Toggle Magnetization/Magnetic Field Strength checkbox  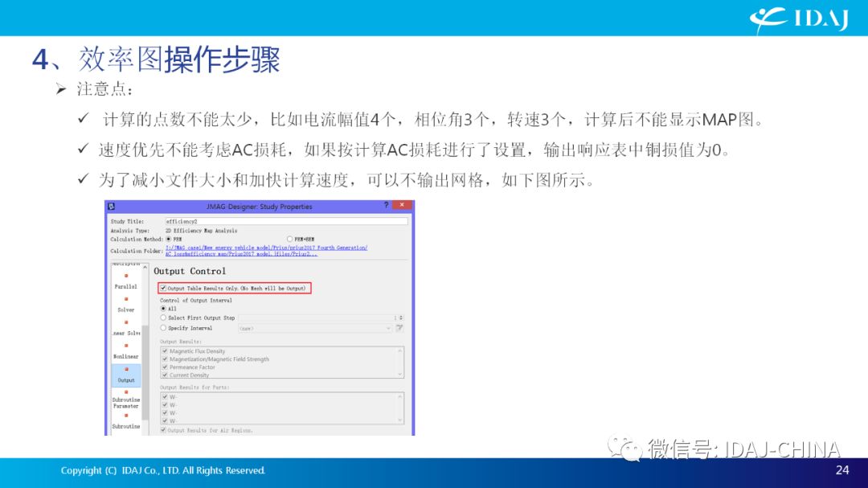[165, 359]
